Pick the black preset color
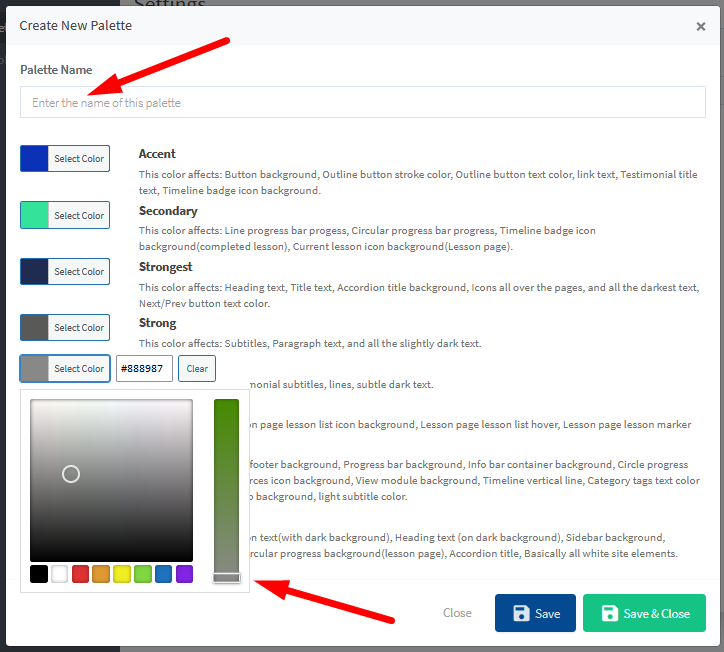Screen dimensions: 724x652 tap(39, 574)
